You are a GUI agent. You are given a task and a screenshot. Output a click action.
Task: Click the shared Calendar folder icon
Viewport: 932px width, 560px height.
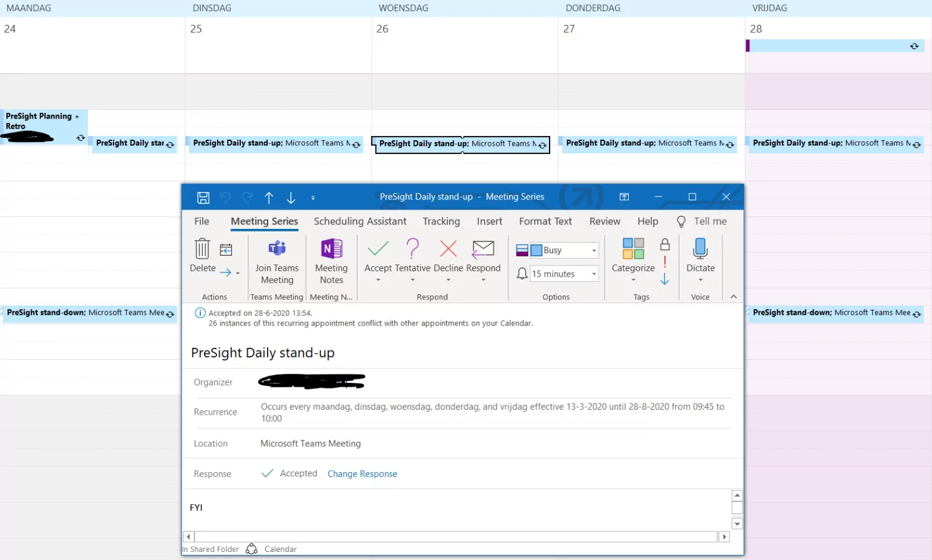[x=251, y=549]
